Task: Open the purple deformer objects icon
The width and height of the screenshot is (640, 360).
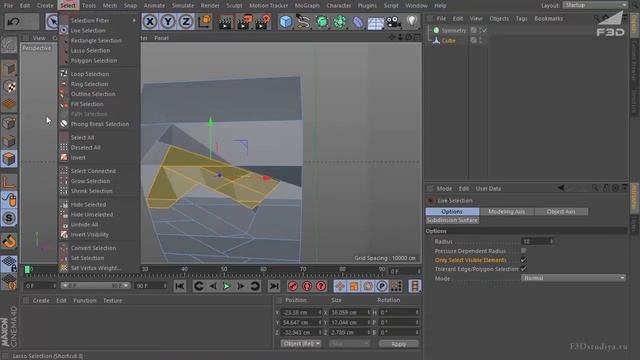Action: click(358, 22)
